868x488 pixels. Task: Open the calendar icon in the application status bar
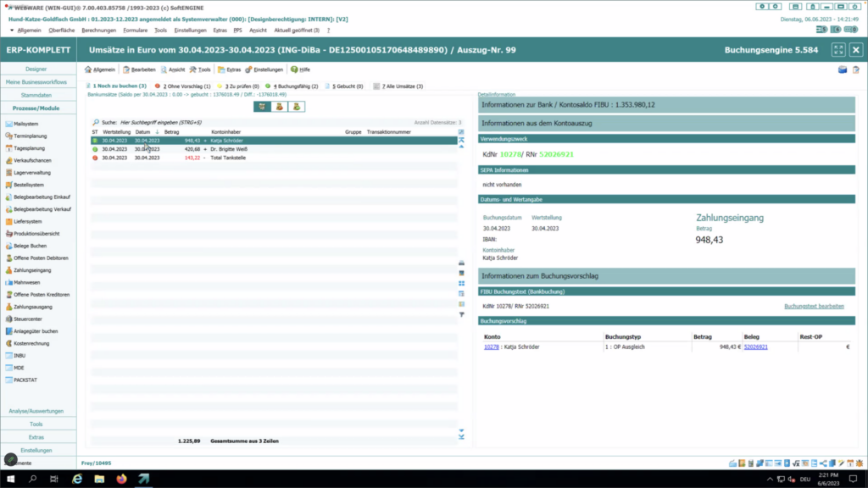(850, 464)
